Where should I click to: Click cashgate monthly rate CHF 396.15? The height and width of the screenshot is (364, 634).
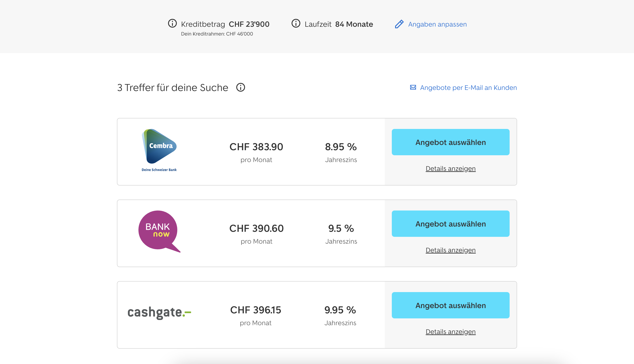(255, 310)
